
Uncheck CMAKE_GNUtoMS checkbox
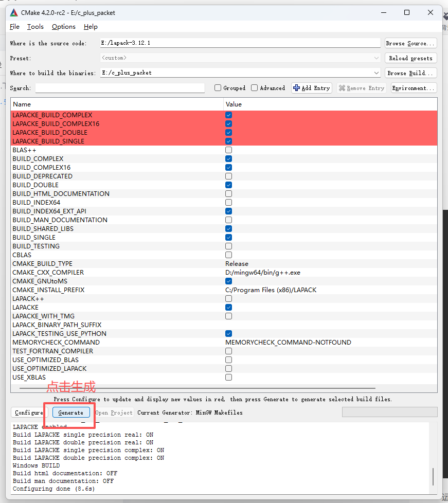pos(228,281)
